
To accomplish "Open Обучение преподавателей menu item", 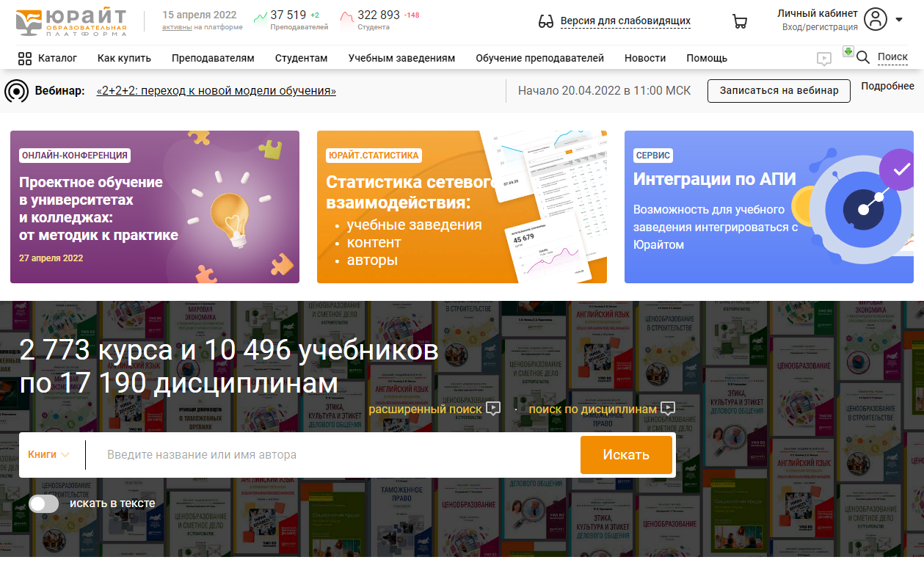I will coord(539,59).
